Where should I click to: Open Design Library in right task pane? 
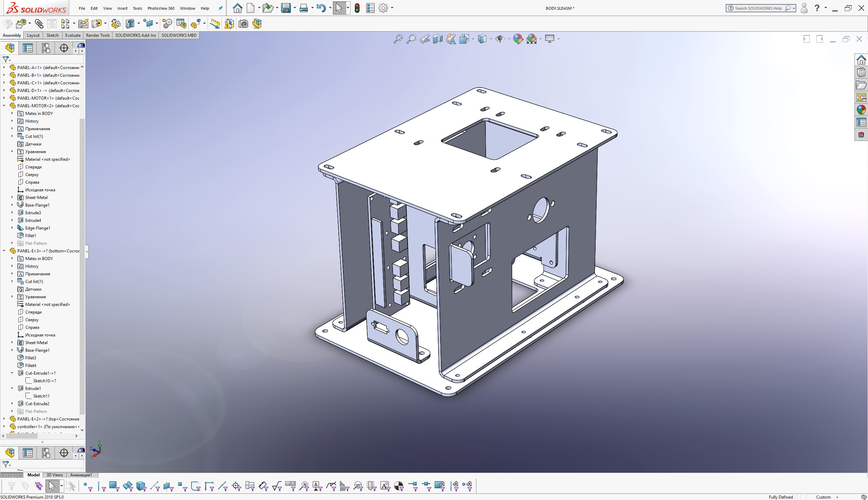[x=861, y=73]
